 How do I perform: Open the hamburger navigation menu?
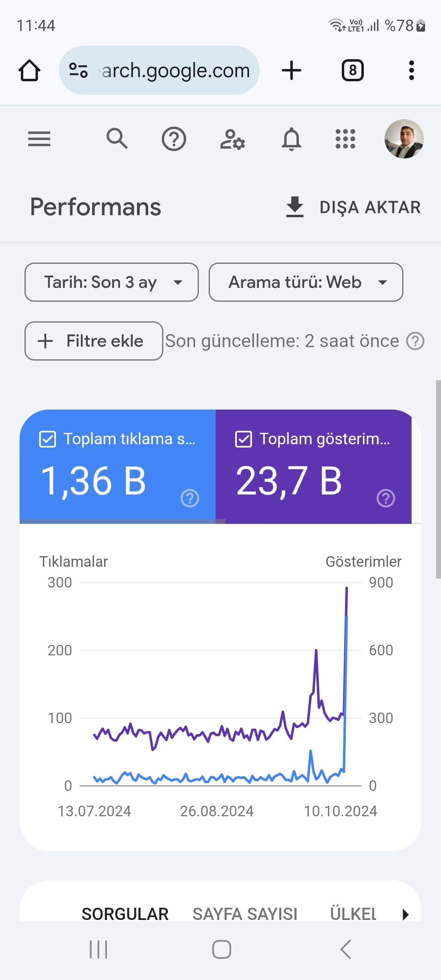(39, 139)
